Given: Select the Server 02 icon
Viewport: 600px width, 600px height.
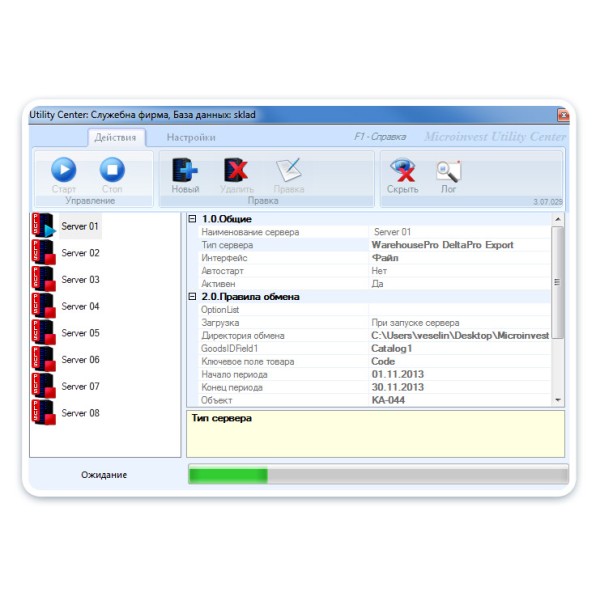Looking at the screenshot, I should click(x=44, y=253).
